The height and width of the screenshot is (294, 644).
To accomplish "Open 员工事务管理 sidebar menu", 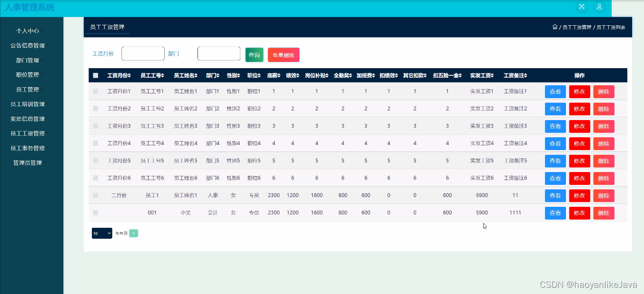I will tap(30, 148).
